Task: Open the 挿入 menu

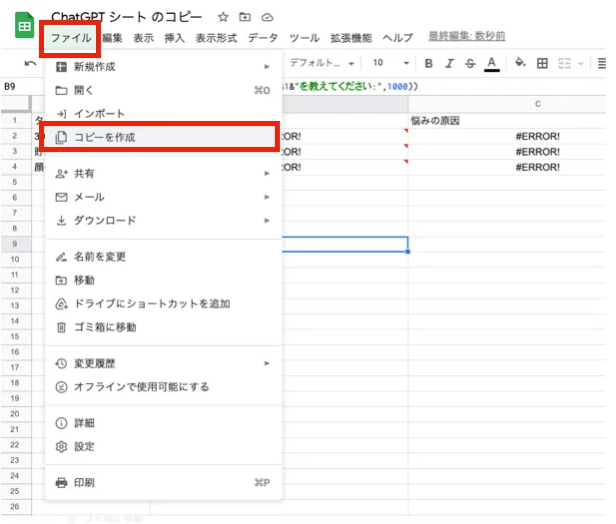Action: pos(174,38)
